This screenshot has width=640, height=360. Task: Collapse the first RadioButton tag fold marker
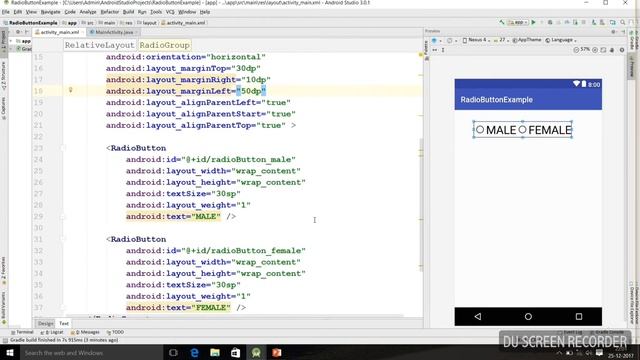[x=63, y=148]
